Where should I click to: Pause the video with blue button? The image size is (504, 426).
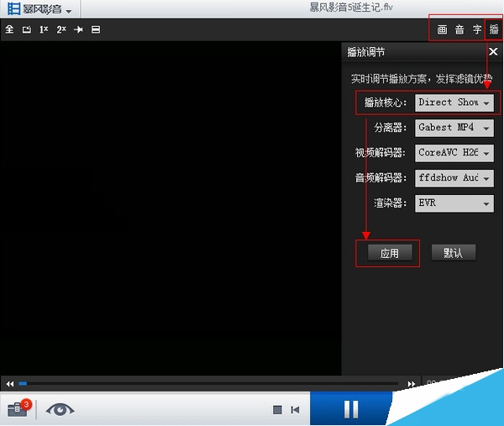click(x=351, y=409)
